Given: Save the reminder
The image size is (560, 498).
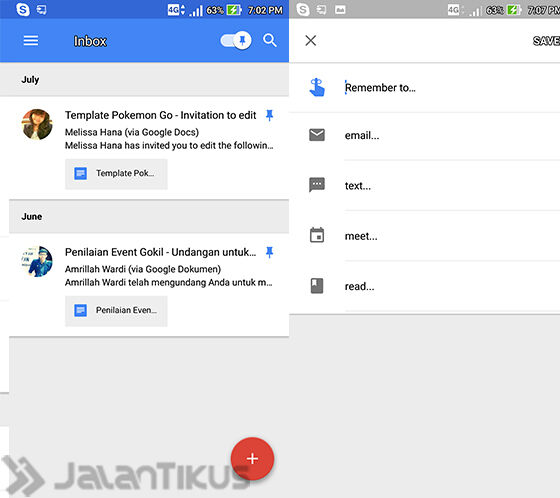Looking at the screenshot, I should (x=546, y=41).
